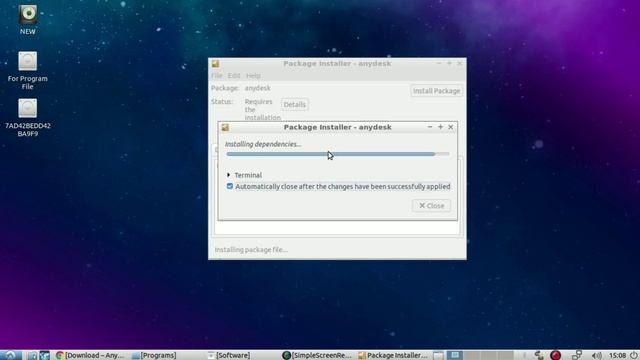Click the quick-launch icon next to the file manager
Screen dimensions: 640x360
[x=44, y=356]
